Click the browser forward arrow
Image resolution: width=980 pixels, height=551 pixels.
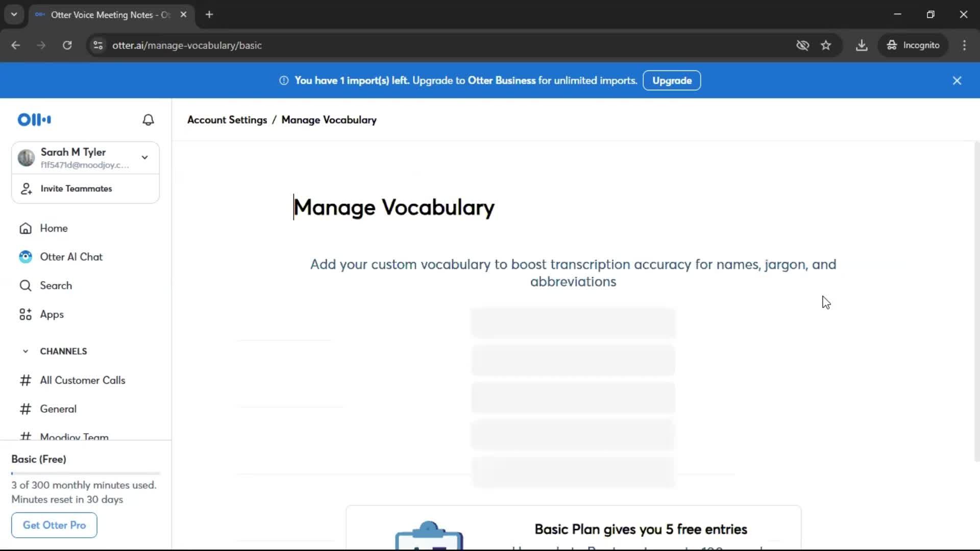[x=41, y=45]
